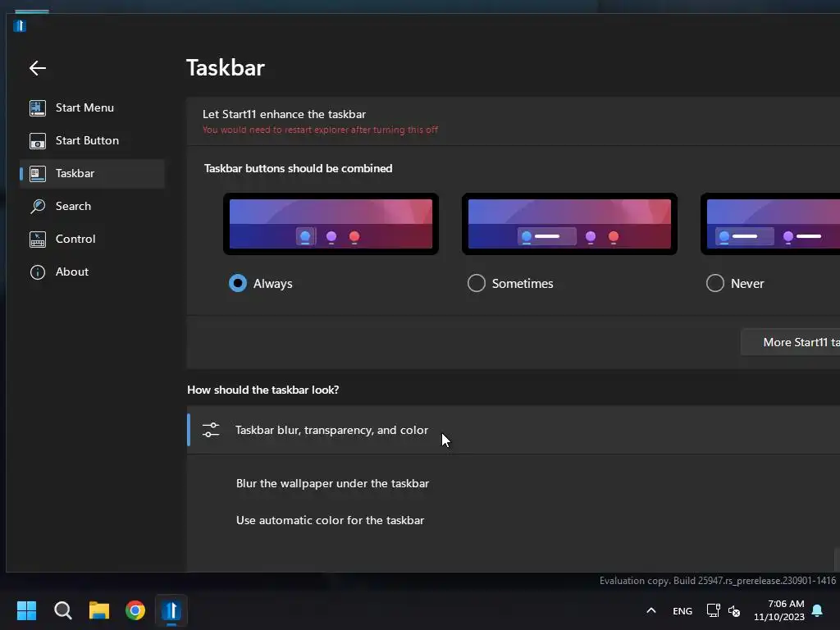840x630 pixels.
Task: Click the Search magnifier sidebar icon
Action: click(38, 206)
